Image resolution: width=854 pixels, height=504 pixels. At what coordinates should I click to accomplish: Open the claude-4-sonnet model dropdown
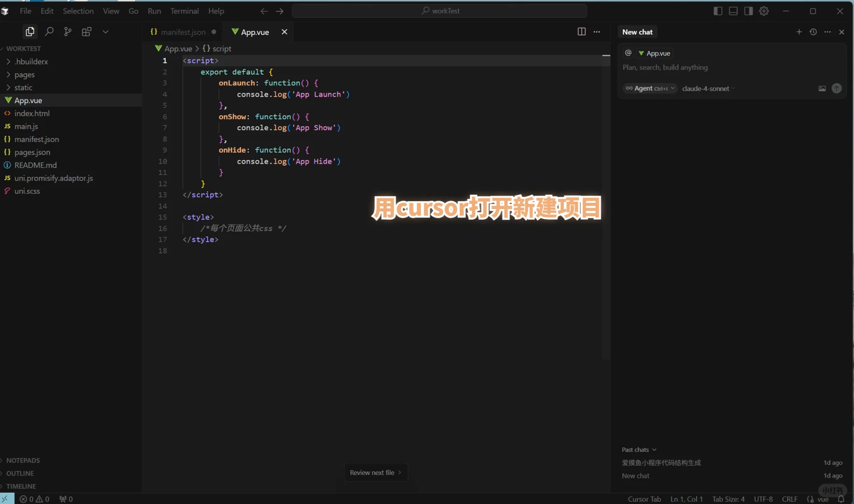pos(708,89)
